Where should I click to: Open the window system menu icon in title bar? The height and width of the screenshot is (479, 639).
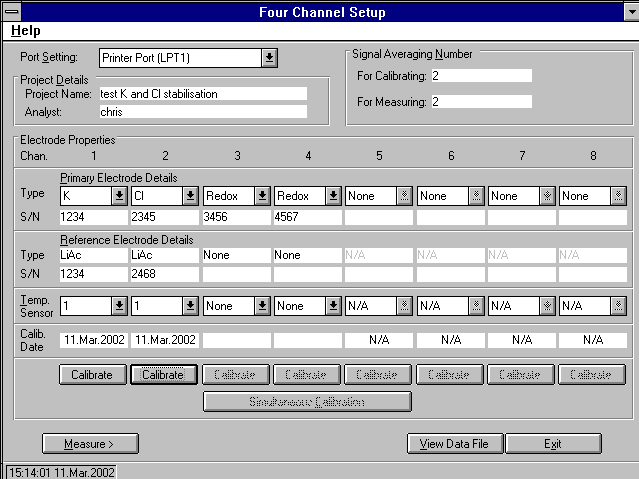(12, 11)
